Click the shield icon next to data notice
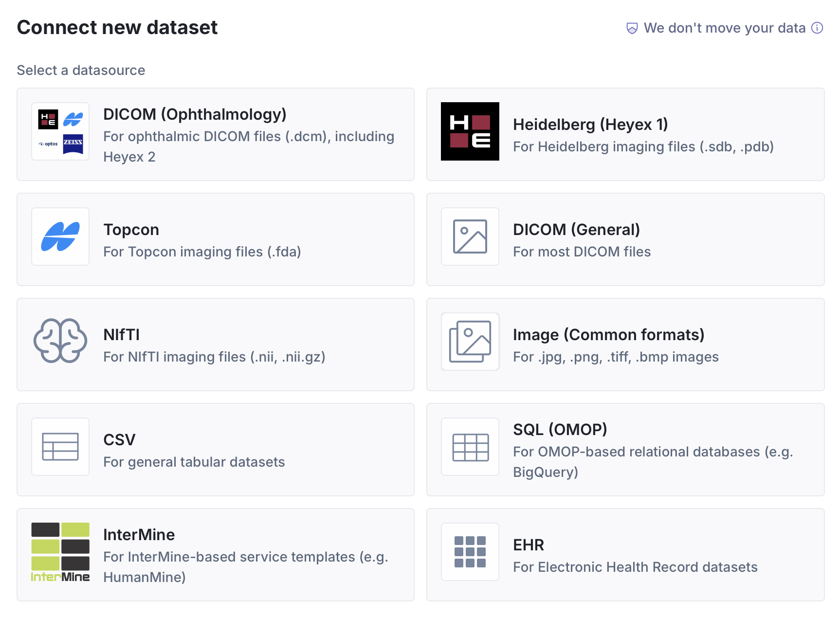Image resolution: width=840 pixels, height=618 pixels. 632,28
